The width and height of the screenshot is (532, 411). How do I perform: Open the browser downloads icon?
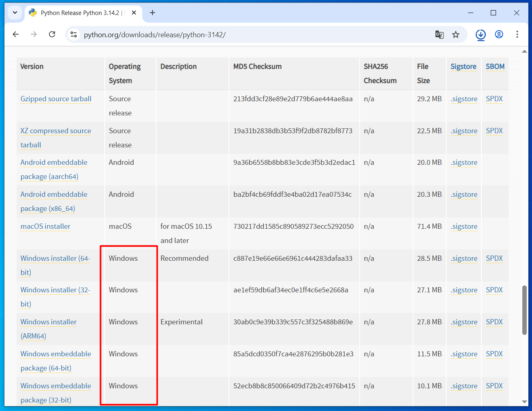click(x=481, y=35)
